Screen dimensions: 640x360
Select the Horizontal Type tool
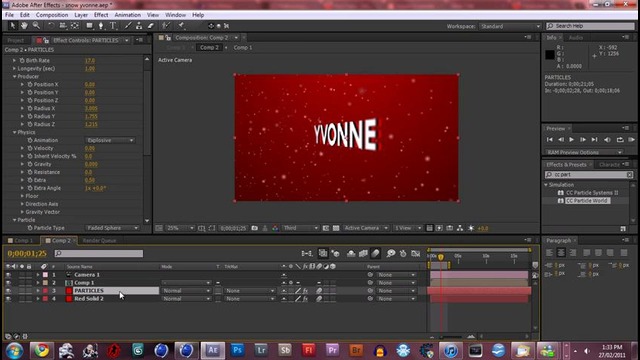[x=113, y=26]
